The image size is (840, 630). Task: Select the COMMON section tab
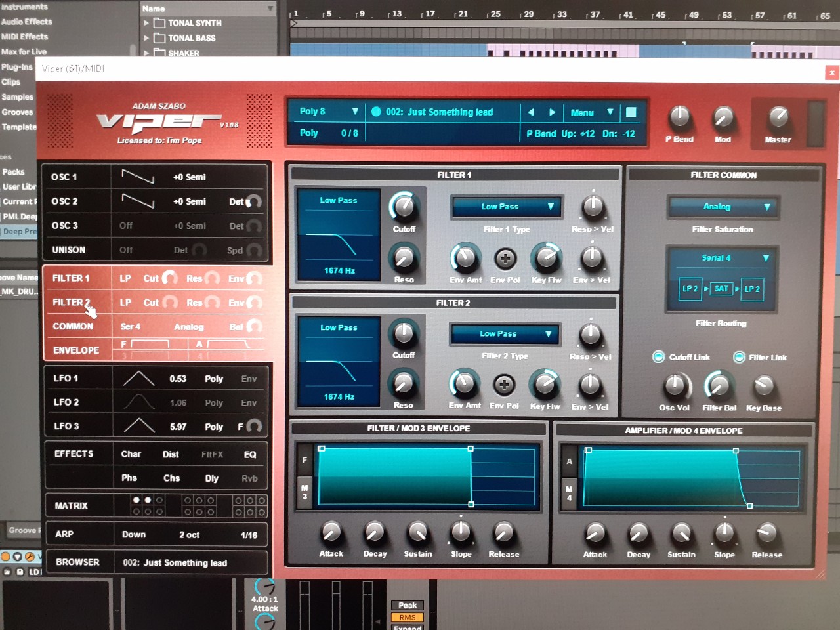tap(73, 326)
